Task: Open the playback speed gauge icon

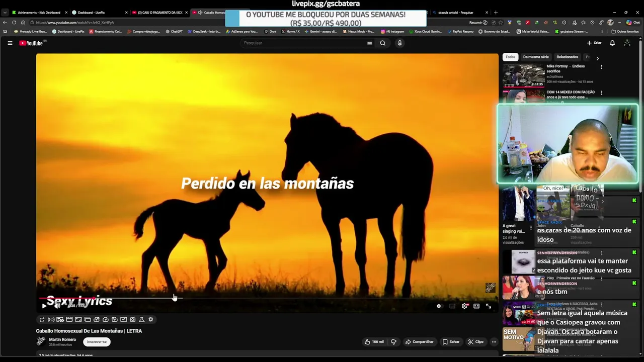Action: [x=105, y=319]
